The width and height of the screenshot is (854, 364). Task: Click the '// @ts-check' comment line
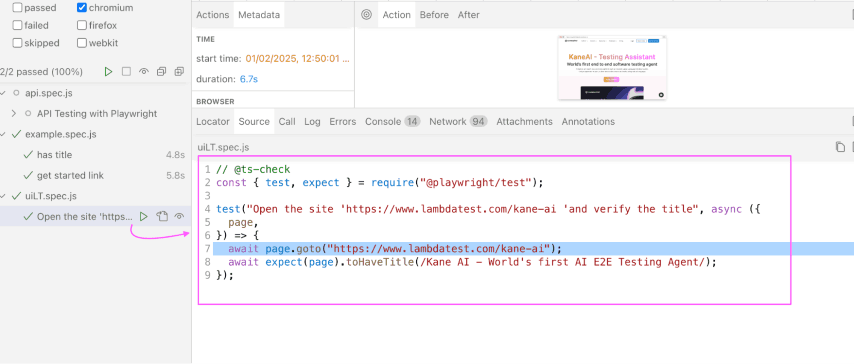[253, 169]
